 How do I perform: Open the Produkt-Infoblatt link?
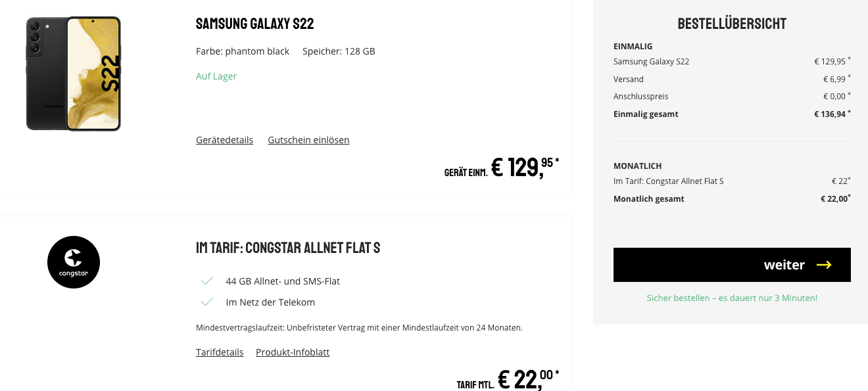293,352
